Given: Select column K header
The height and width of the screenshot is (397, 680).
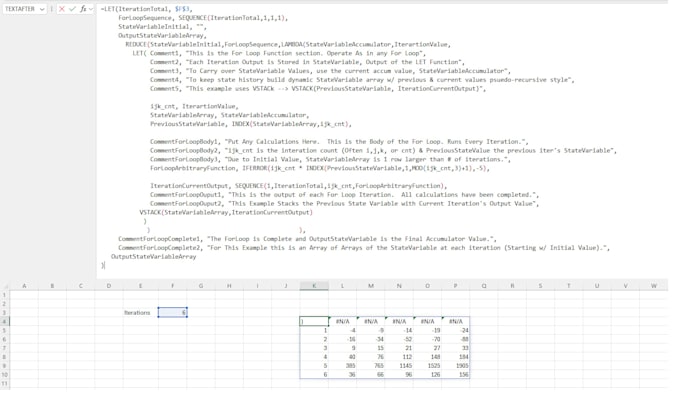Looking at the screenshot, I should 314,286.
